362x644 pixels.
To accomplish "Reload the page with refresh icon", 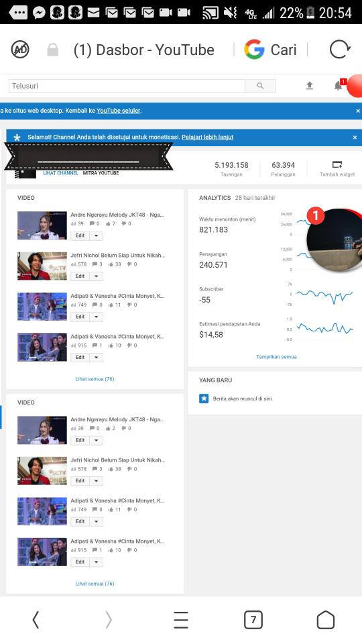I will 340,50.
